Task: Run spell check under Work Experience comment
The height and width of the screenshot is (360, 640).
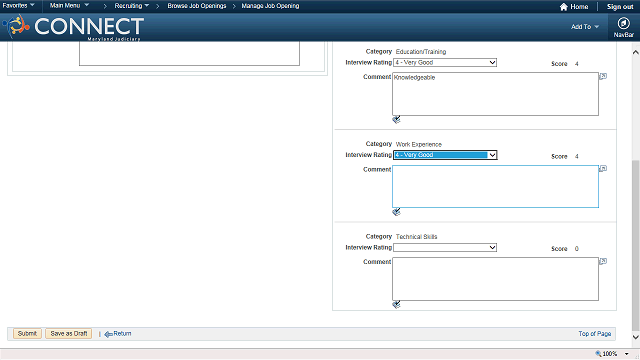Action: pos(396,212)
